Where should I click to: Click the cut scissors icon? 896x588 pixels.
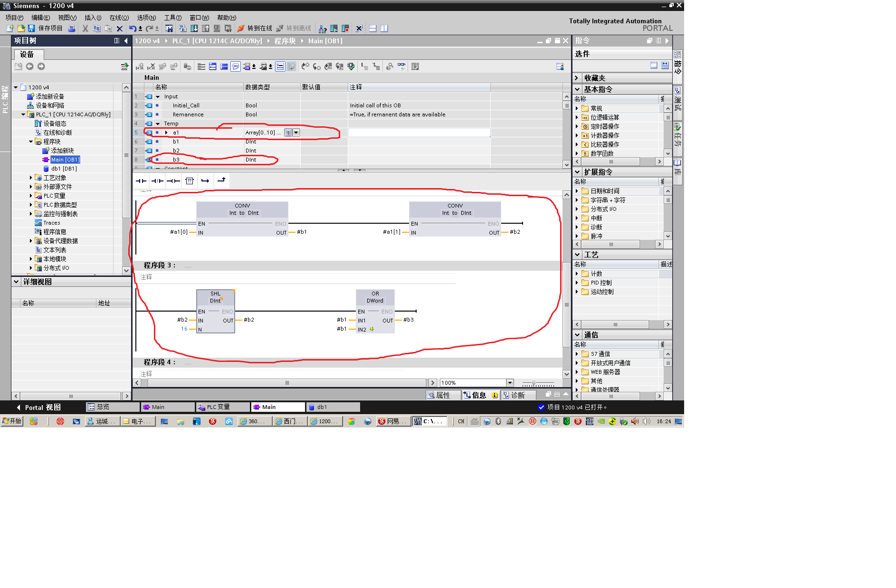[x=85, y=28]
